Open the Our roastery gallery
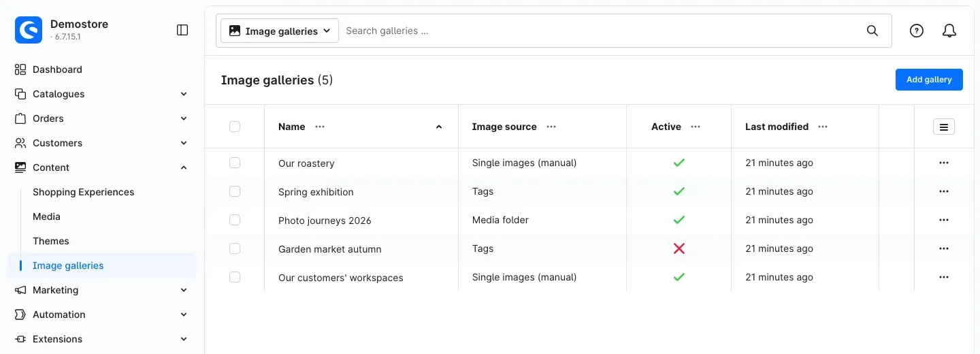Viewport: 980px width, 354px height. [306, 163]
